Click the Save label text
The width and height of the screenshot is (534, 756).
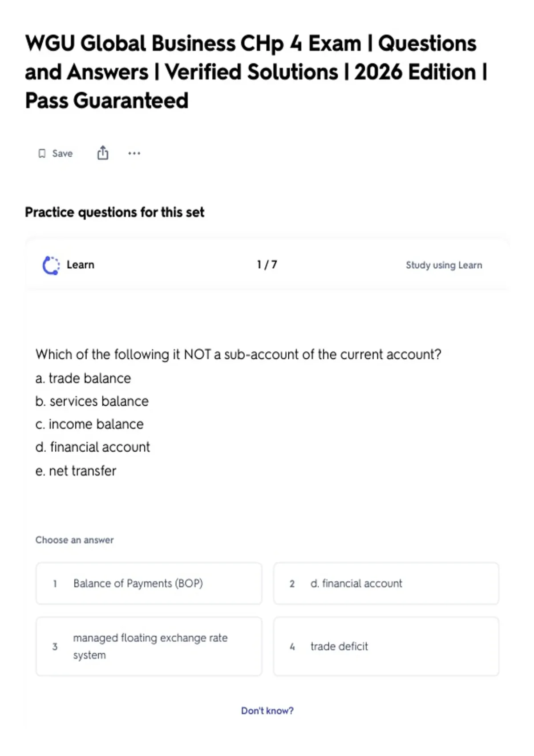(62, 153)
